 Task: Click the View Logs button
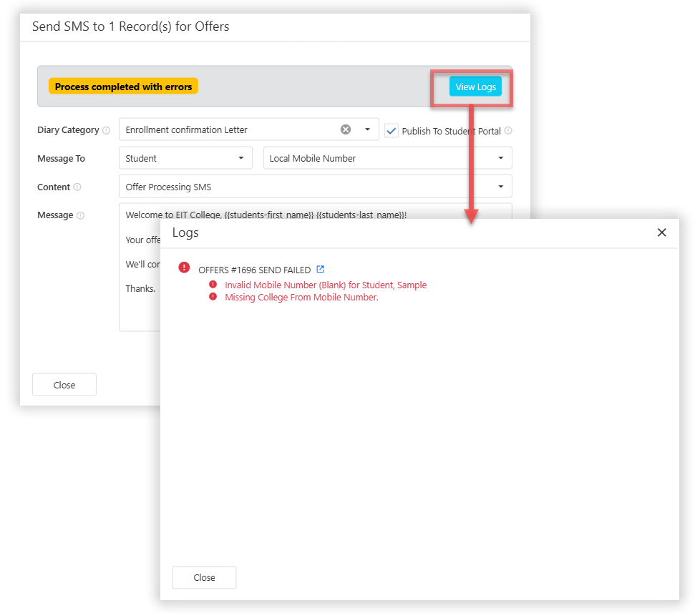475,87
